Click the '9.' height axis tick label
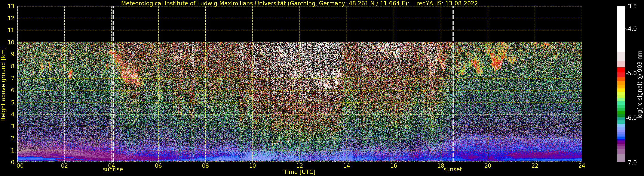The width and height of the screenshot is (644, 176). (13, 54)
